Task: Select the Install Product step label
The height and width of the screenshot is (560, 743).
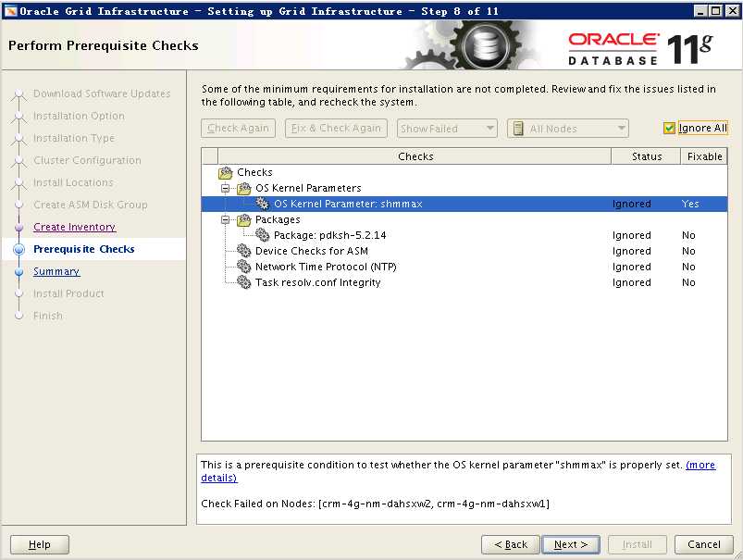Action: (x=68, y=294)
